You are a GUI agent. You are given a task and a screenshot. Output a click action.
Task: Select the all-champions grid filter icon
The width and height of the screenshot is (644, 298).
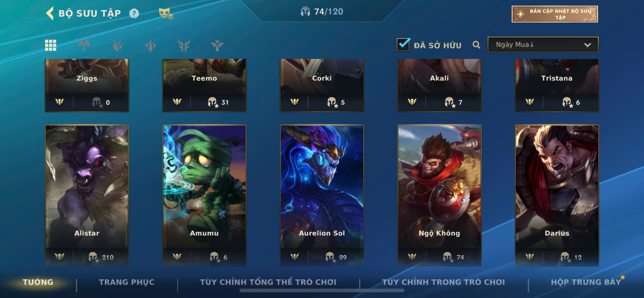(51, 45)
